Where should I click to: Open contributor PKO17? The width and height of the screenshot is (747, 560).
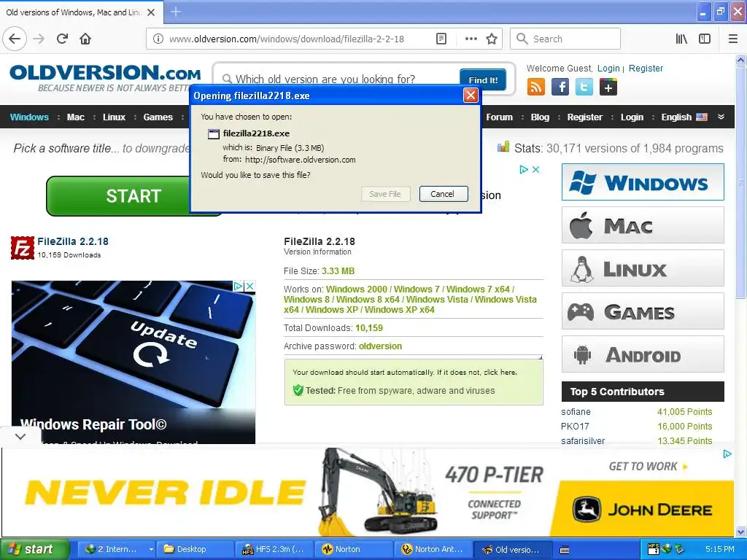[575, 426]
